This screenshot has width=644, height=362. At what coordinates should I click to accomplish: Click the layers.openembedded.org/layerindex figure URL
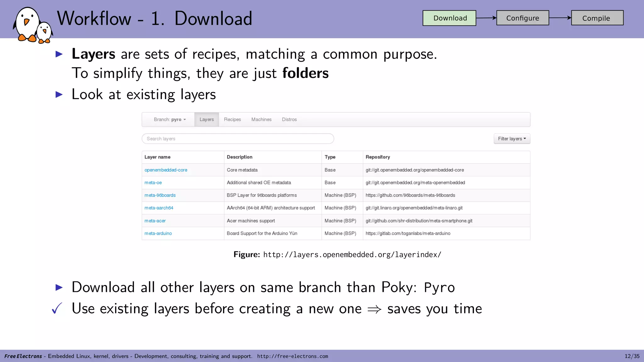coord(352,255)
